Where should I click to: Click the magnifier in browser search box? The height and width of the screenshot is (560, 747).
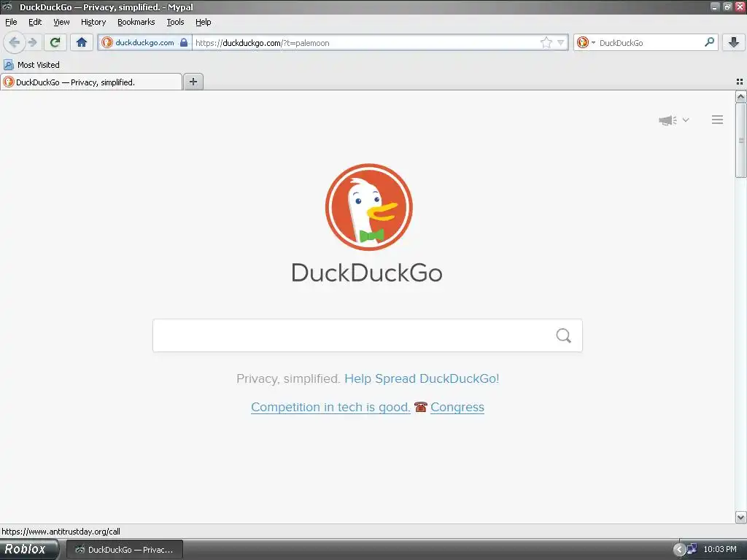[709, 42]
